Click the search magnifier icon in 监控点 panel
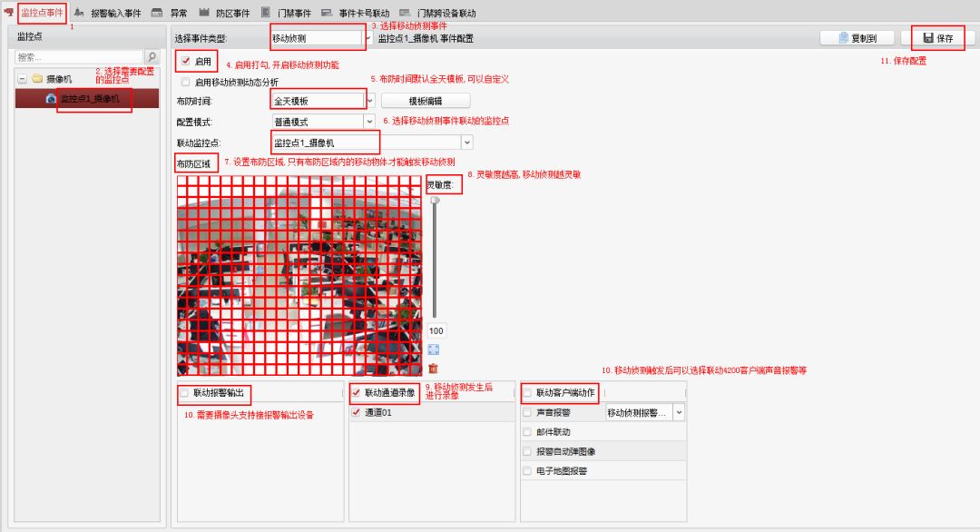This screenshot has height=532, width=980. 152,56
